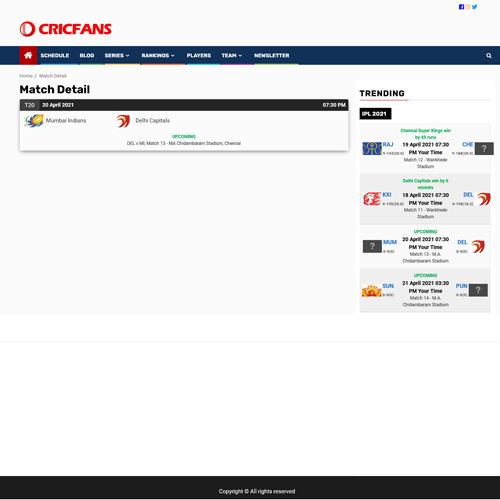The image size is (500, 500).
Task: Select the IPL 2021 trending tab
Action: click(375, 114)
